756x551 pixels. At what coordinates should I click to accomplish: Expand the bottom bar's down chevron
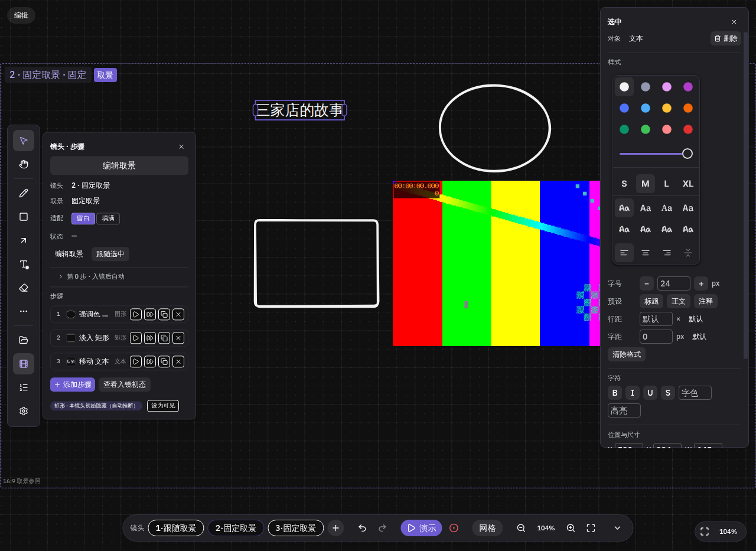pyautogui.click(x=617, y=528)
